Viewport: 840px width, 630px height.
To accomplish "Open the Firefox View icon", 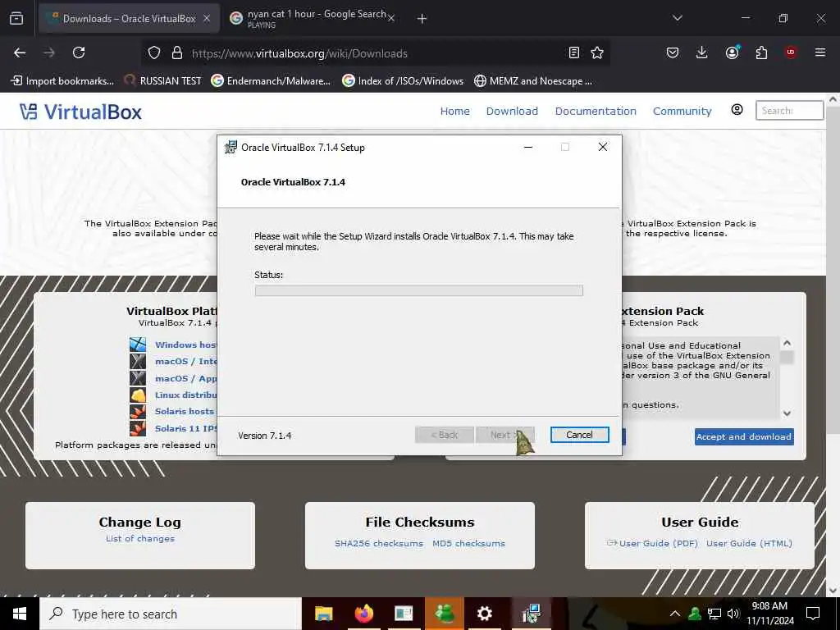I will tap(16, 18).
